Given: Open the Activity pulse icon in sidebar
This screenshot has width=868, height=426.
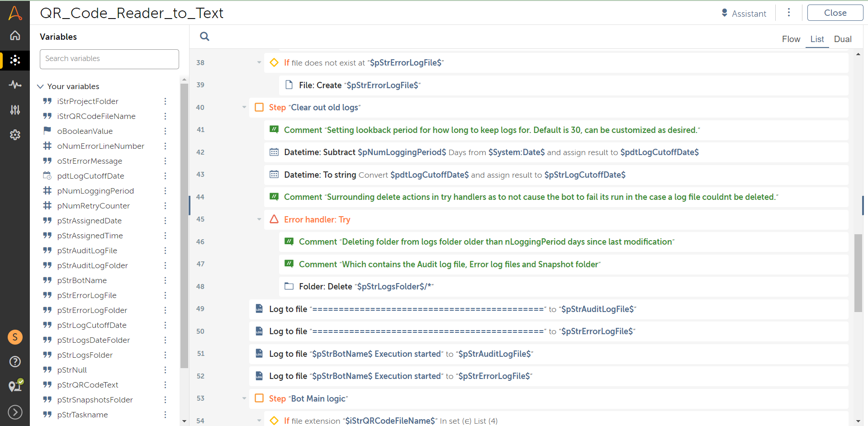Looking at the screenshot, I should tap(15, 85).
